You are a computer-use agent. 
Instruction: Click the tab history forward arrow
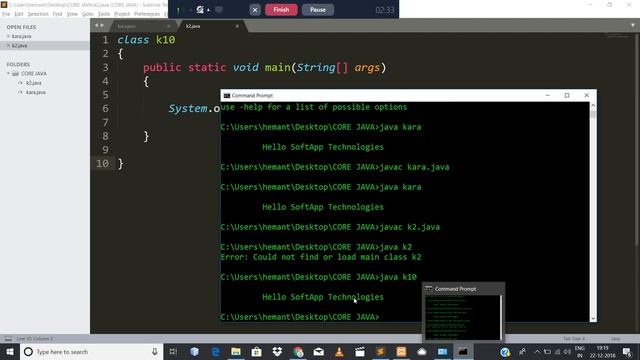pyautogui.click(x=102, y=25)
